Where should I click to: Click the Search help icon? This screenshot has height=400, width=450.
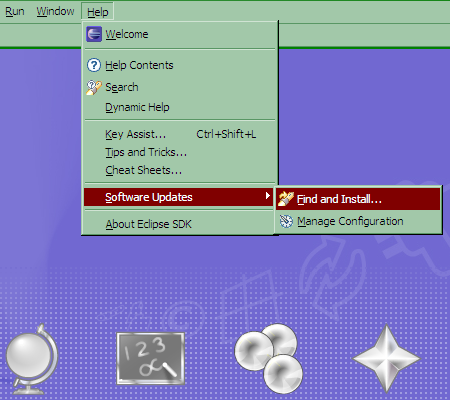[94, 87]
